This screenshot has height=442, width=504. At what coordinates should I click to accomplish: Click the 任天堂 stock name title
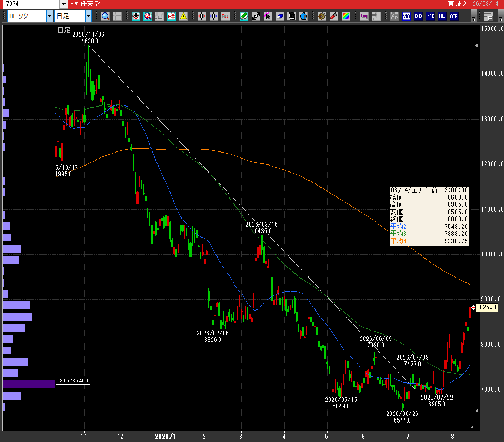coord(90,4)
